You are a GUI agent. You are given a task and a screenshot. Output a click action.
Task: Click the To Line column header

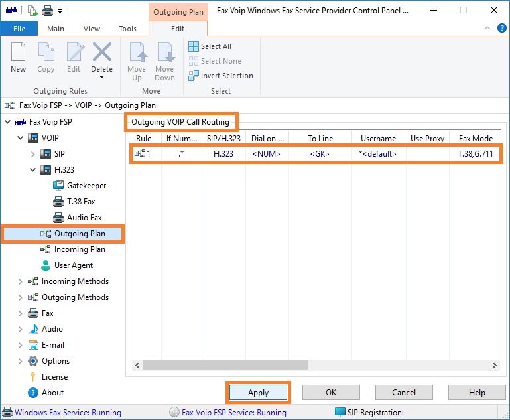pos(320,139)
